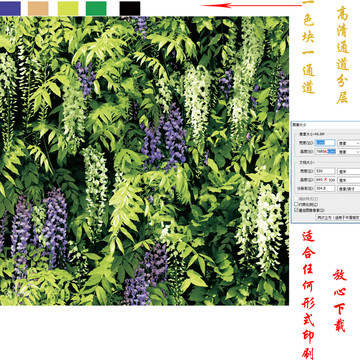This screenshot has height=360, width=360.
Task: Toggle the constrain proportions checkbox
Action: click(x=296, y=204)
